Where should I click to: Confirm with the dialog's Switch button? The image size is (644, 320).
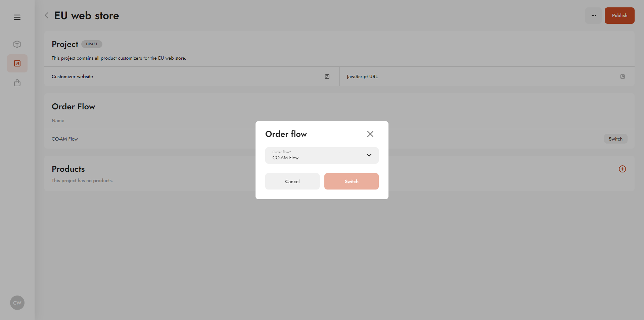[352, 181]
